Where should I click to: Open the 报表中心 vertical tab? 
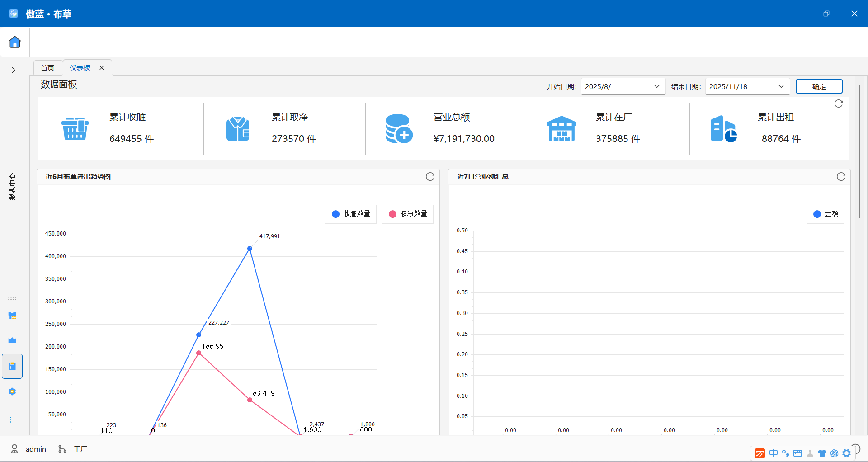12,187
